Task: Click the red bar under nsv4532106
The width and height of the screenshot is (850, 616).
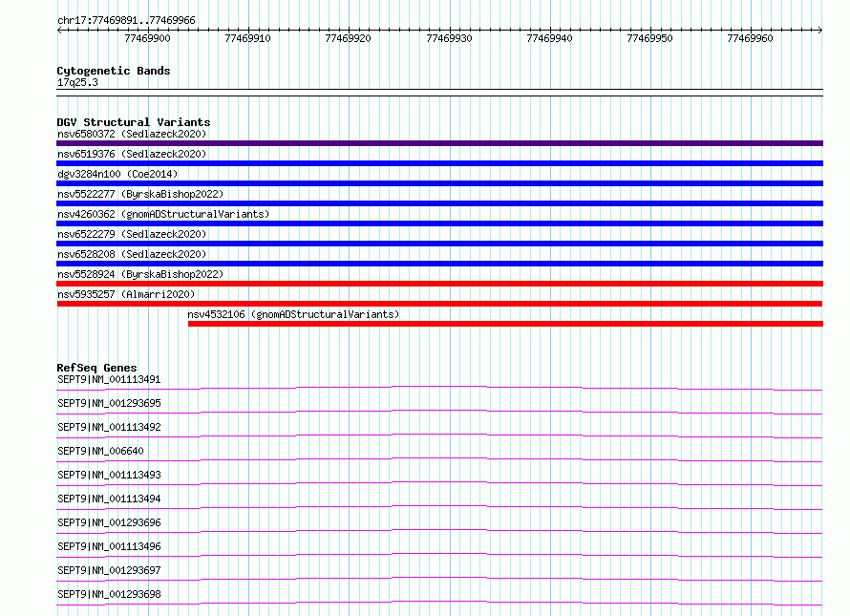Action: [x=506, y=324]
